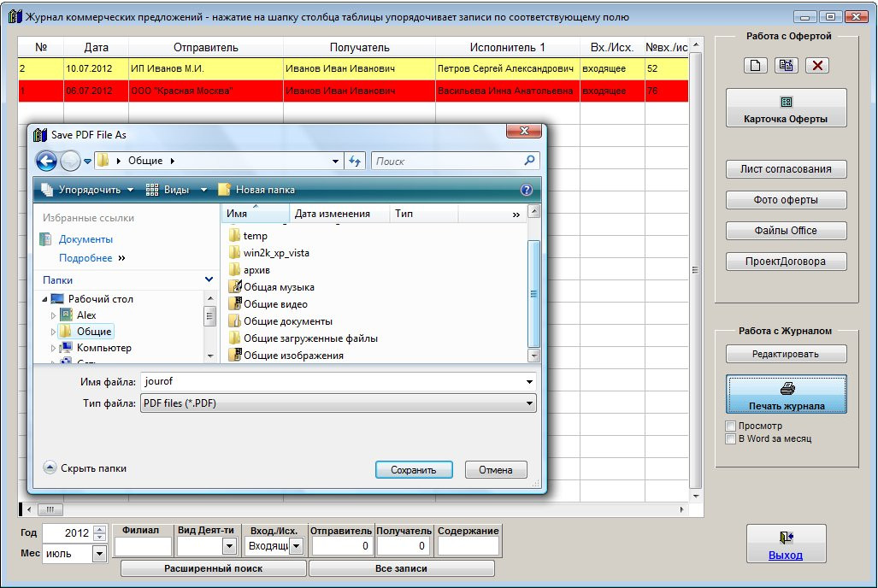Open the архив folder

pos(249,270)
